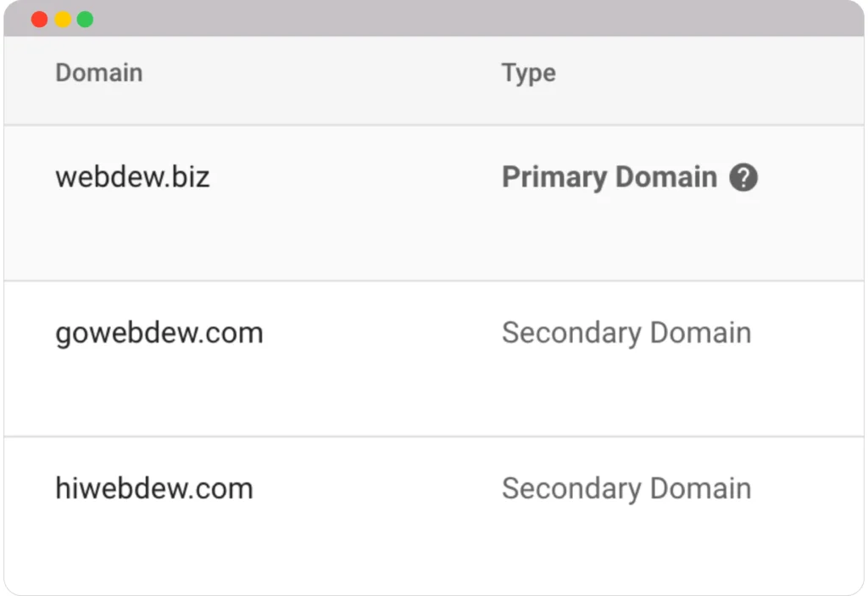Click the Domain column header

pyautogui.click(x=98, y=73)
